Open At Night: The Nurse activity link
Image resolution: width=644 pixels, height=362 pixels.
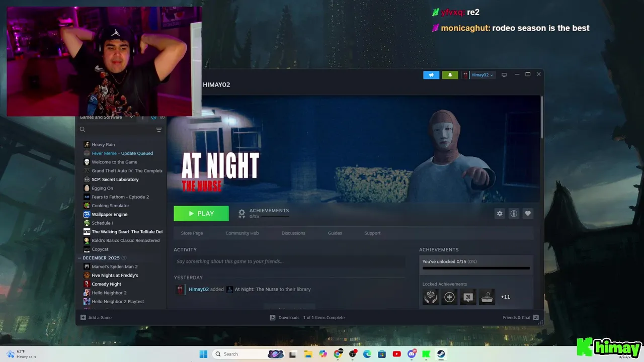coord(256,289)
